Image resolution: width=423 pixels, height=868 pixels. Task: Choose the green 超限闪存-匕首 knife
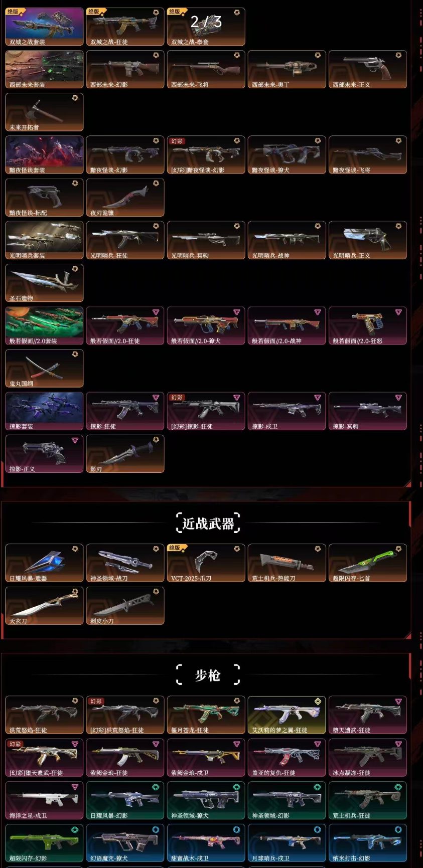point(367,563)
